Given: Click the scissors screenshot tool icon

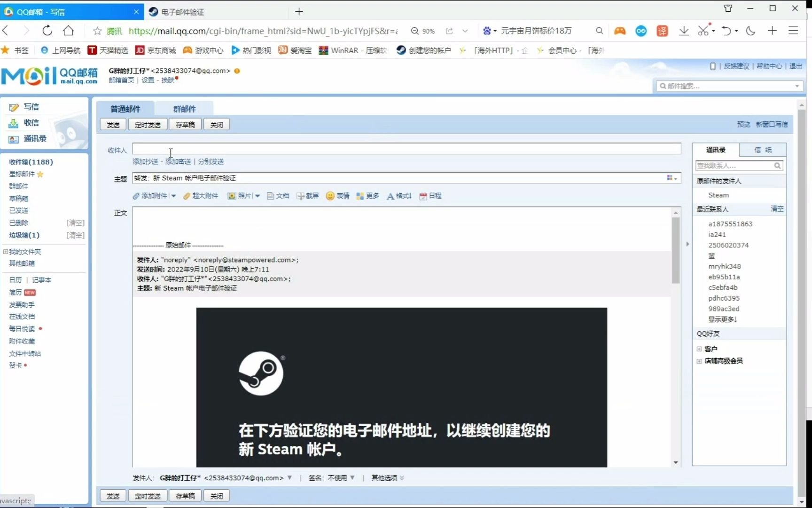Looking at the screenshot, I should coord(703,31).
